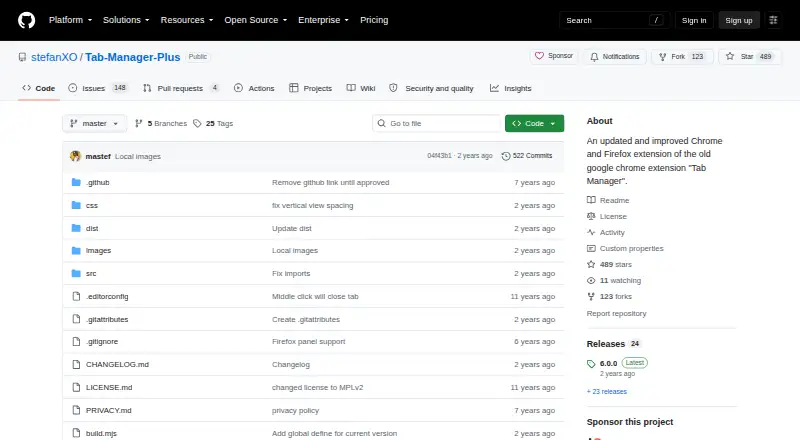The height and width of the screenshot is (440, 800).
Task: Open the GitHub logo homepage
Action: pos(27,20)
